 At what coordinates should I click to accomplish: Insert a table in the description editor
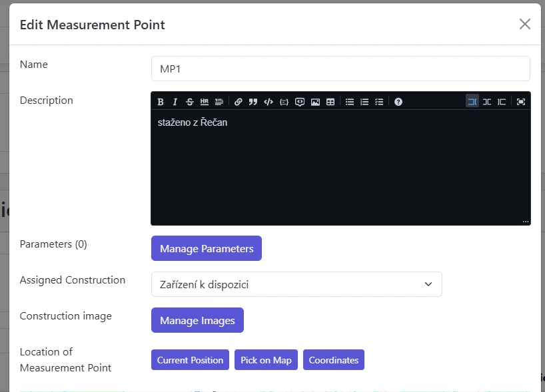point(330,101)
